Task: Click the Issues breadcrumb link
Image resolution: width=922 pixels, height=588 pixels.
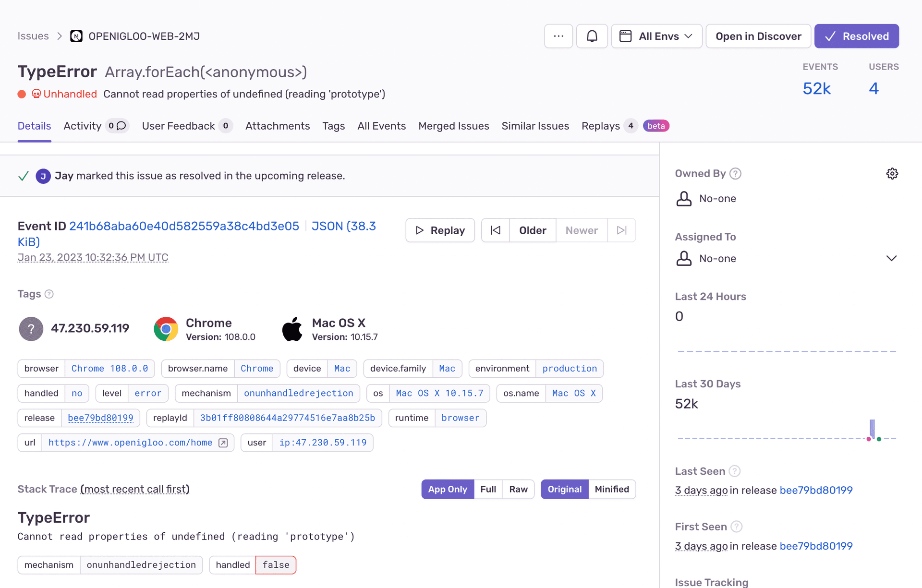Action: click(x=33, y=36)
